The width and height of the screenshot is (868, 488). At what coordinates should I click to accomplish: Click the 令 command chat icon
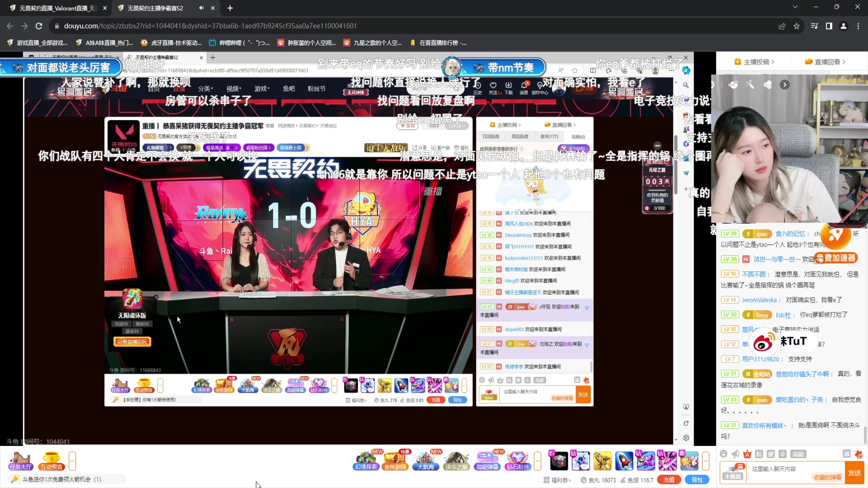[783, 454]
